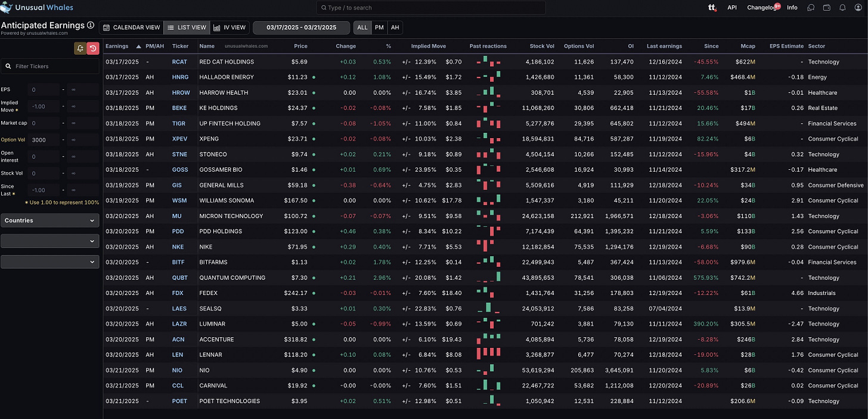Image resolution: width=868 pixels, height=419 pixels.
Task: Click the info icon beside Anticipated Earnings
Action: coord(91,25)
